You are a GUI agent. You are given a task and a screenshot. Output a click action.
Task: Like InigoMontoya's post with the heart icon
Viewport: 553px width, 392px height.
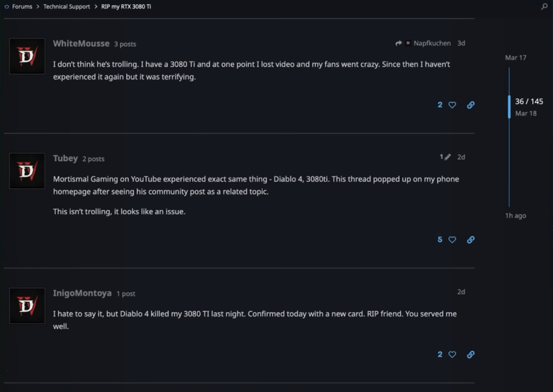452,354
